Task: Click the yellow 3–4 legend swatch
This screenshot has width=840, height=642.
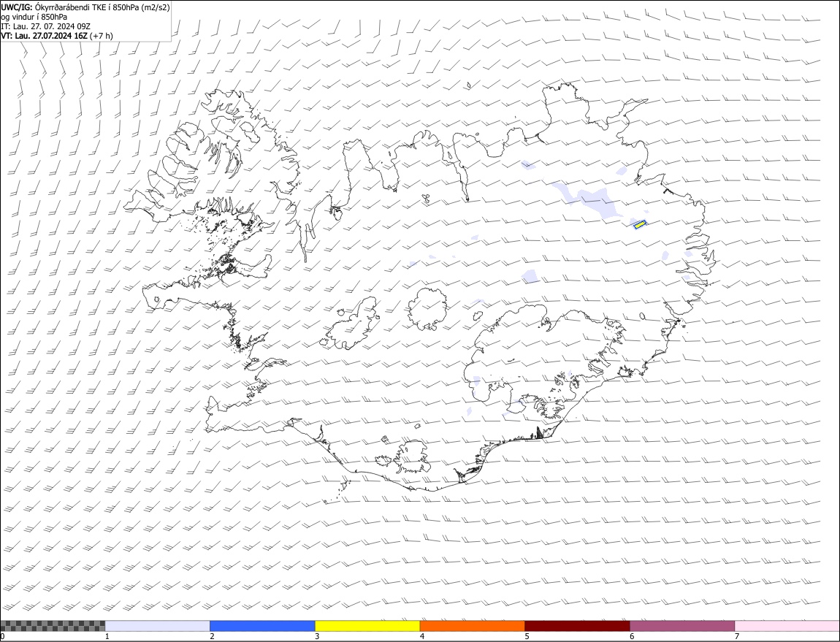Action: pos(367,626)
